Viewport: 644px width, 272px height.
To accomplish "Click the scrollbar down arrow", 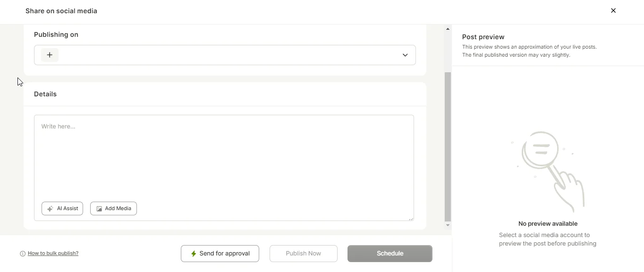I will click(448, 225).
